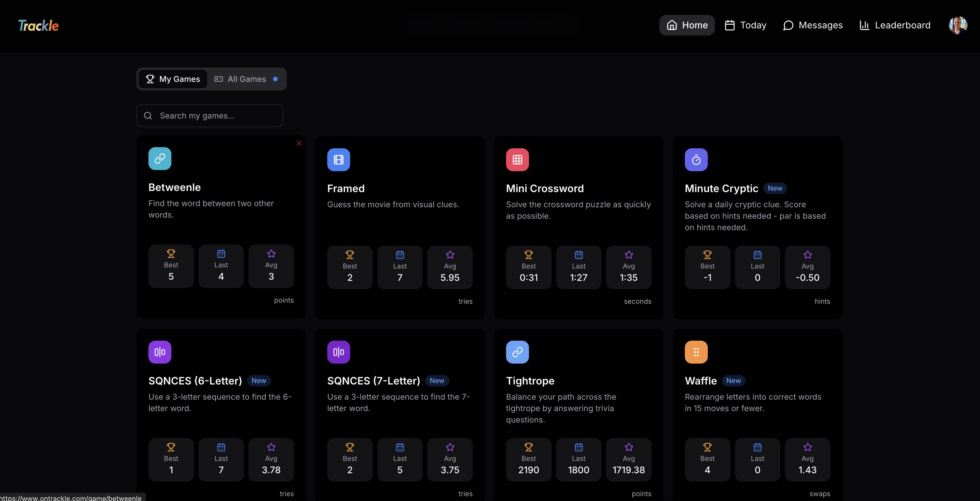Click the Betweenle chain-link game icon
Viewport: 980px width, 501px height.
tap(160, 159)
